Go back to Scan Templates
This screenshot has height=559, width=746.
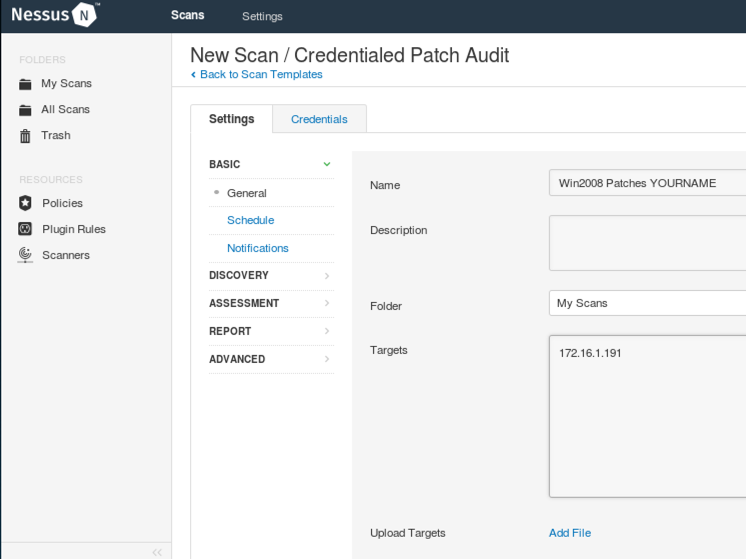point(257,74)
